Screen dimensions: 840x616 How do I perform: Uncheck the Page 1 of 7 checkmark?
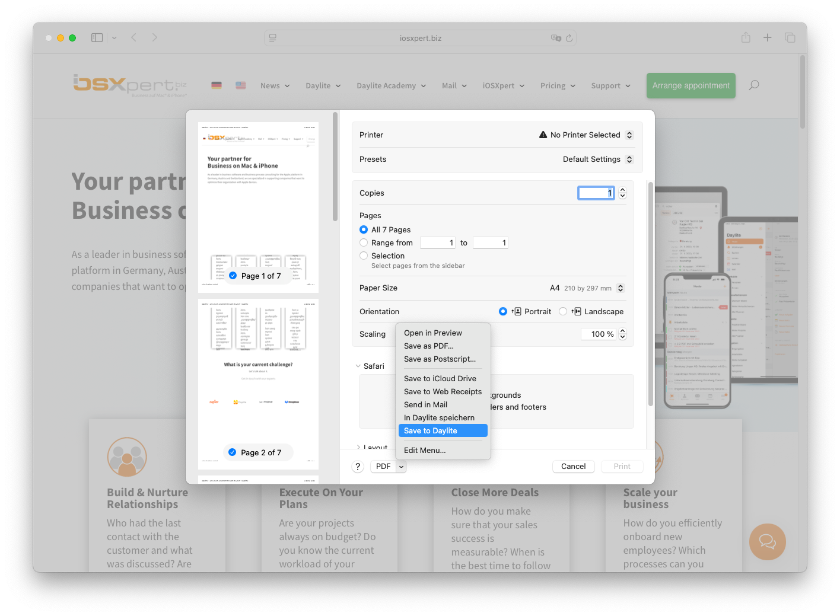tap(233, 276)
